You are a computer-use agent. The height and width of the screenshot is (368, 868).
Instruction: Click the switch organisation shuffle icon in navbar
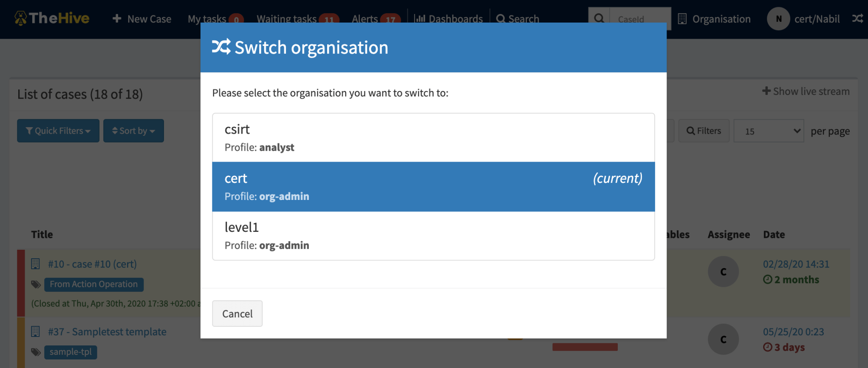pos(857,19)
